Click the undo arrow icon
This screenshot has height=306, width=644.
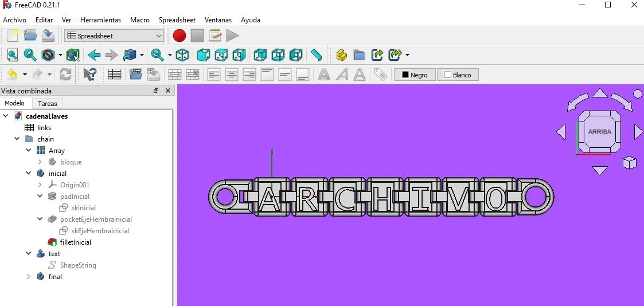(x=12, y=74)
